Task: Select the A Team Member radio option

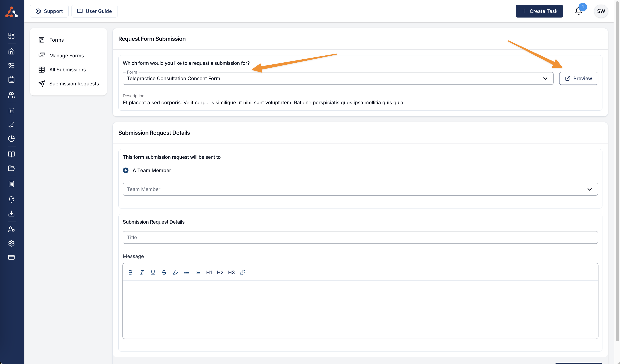Action: point(125,170)
